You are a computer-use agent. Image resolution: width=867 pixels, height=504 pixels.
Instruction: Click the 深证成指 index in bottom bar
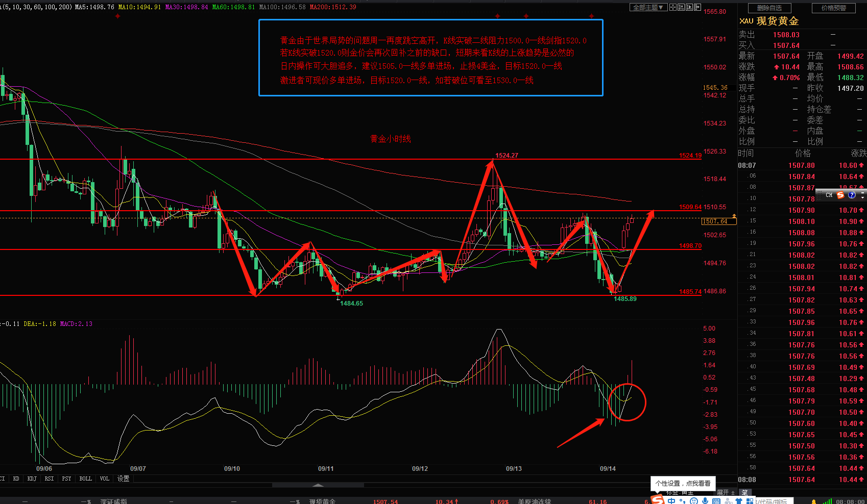pos(114,501)
